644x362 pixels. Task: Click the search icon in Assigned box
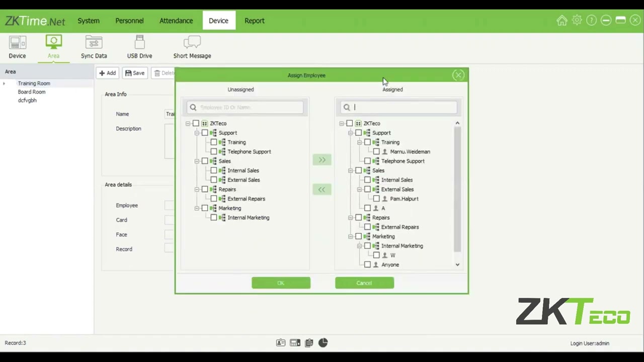[347, 107]
